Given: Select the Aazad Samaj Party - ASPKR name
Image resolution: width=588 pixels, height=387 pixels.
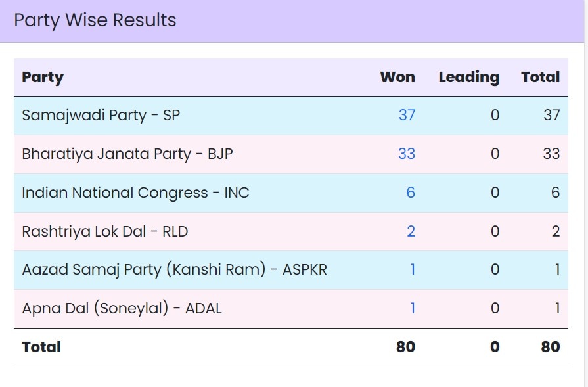Looking at the screenshot, I should click(x=174, y=270).
